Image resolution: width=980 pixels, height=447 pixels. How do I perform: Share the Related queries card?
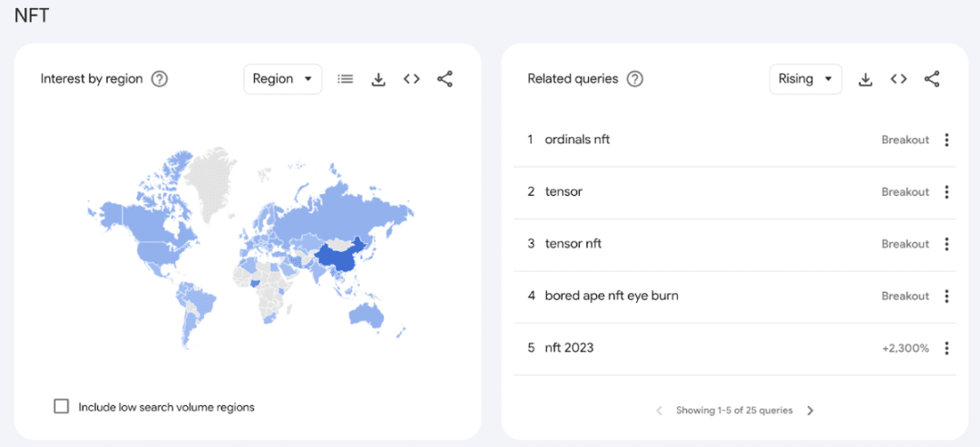[x=932, y=79]
